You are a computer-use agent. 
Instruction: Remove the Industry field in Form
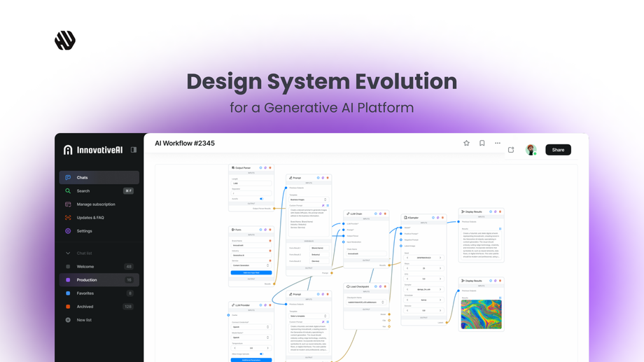click(269, 251)
